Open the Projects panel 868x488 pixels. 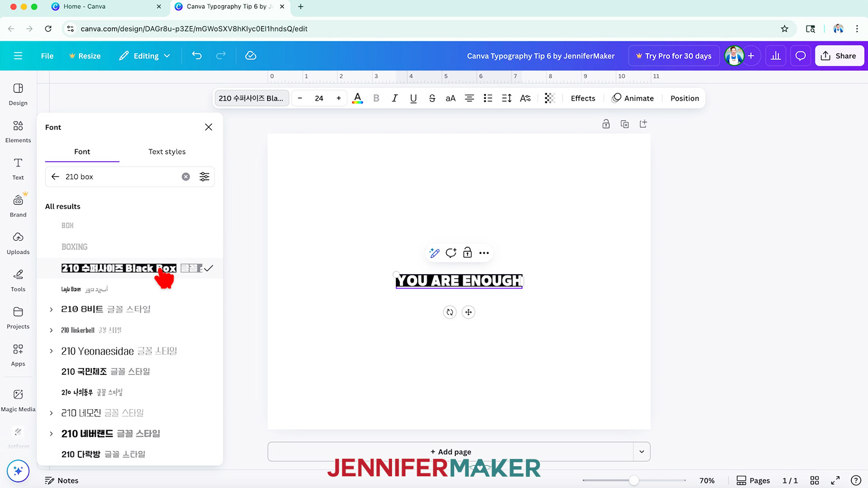coord(18,317)
